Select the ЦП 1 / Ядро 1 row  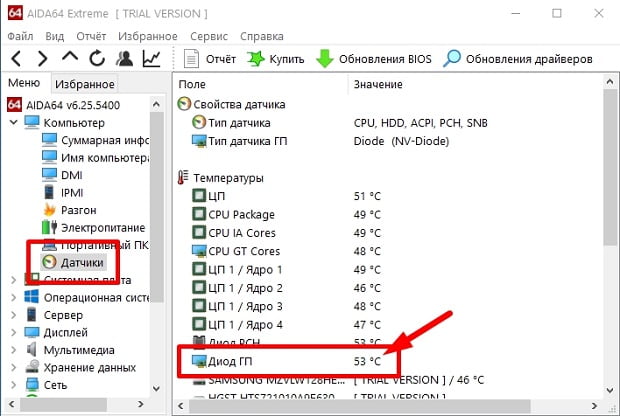pyautogui.click(x=286, y=270)
